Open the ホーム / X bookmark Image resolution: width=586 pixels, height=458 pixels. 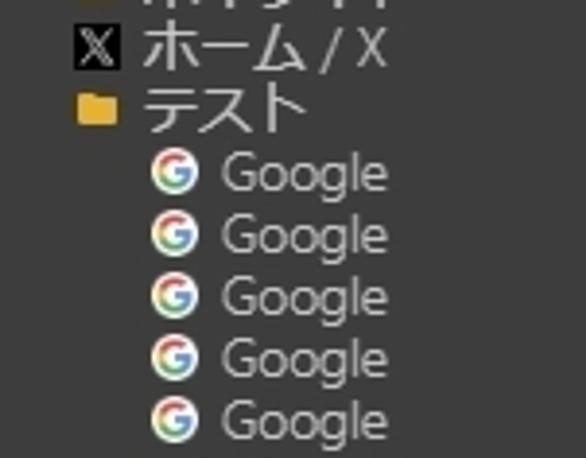[x=265, y=47]
